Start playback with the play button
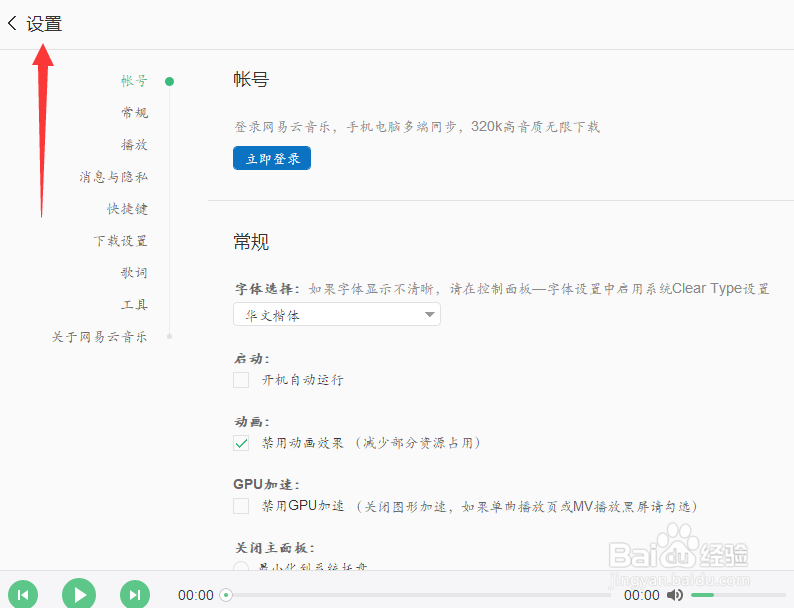The width and height of the screenshot is (794, 608). pos(79,594)
